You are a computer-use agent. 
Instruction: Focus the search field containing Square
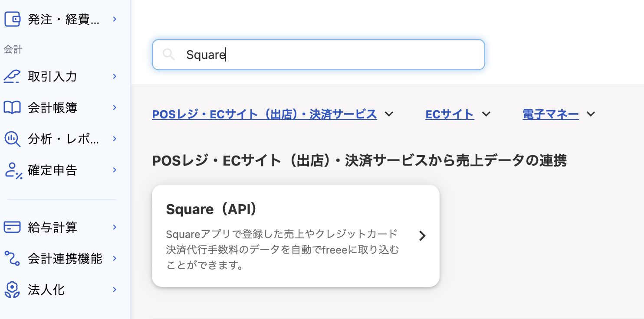318,55
